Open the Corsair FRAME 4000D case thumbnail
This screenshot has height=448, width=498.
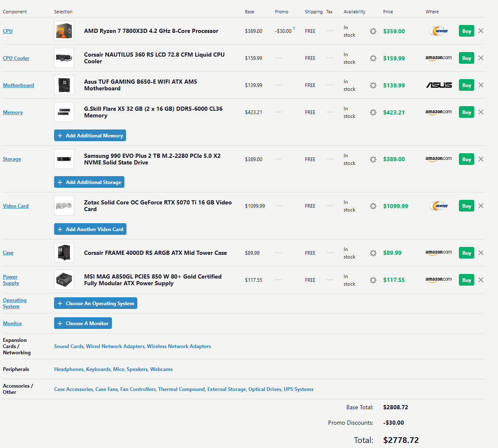click(x=64, y=253)
